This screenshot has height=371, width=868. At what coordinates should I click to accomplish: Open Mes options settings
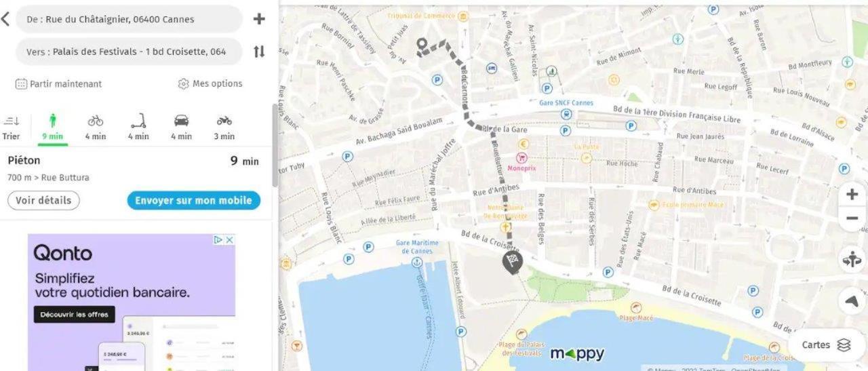(x=210, y=84)
